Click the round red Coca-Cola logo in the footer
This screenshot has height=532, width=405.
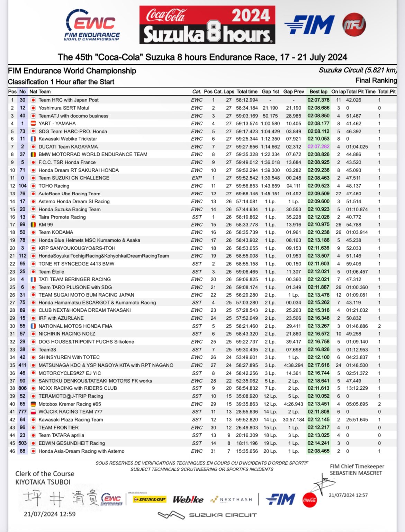click(309, 500)
